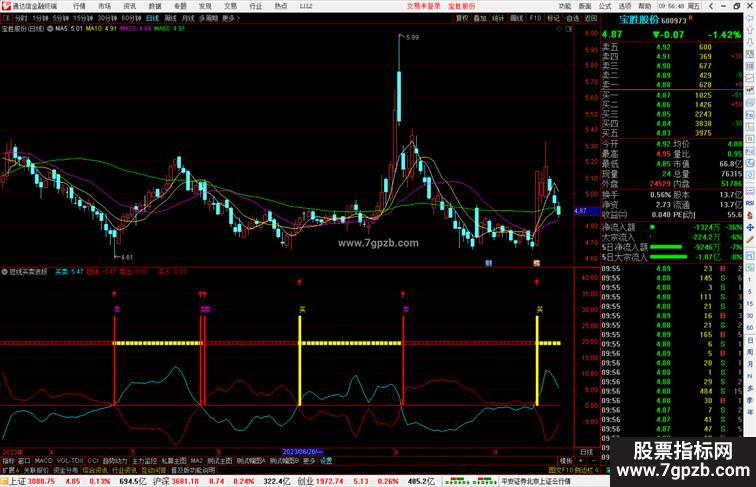Open 多周期 multi-period view
This screenshot has width=756, height=487.
(x=208, y=18)
